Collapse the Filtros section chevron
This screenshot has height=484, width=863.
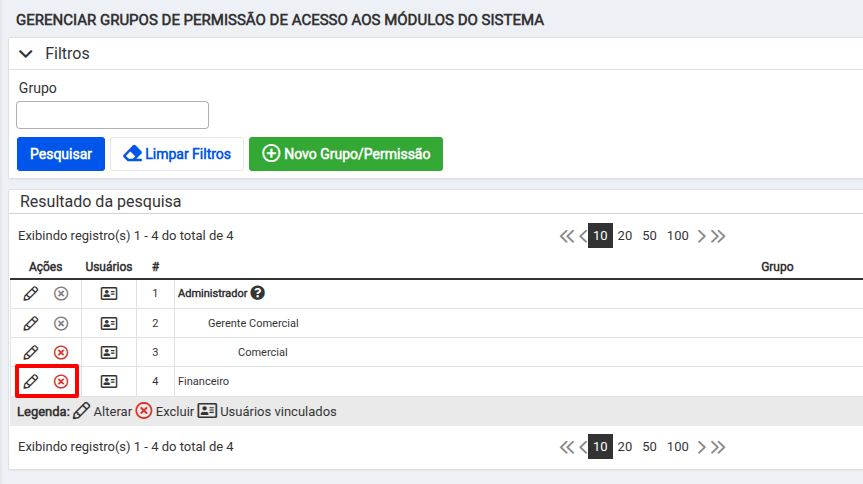(26, 54)
